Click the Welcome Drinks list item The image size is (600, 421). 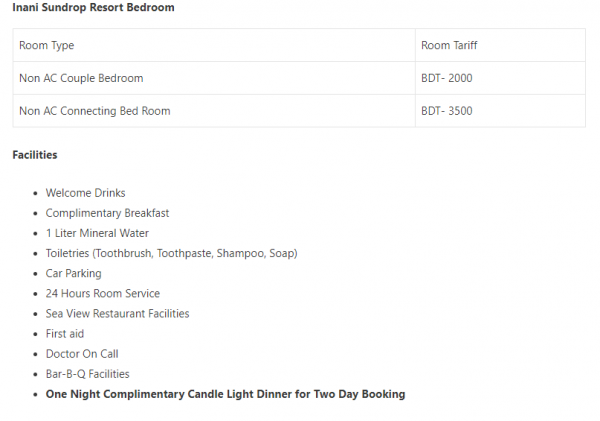(x=85, y=193)
